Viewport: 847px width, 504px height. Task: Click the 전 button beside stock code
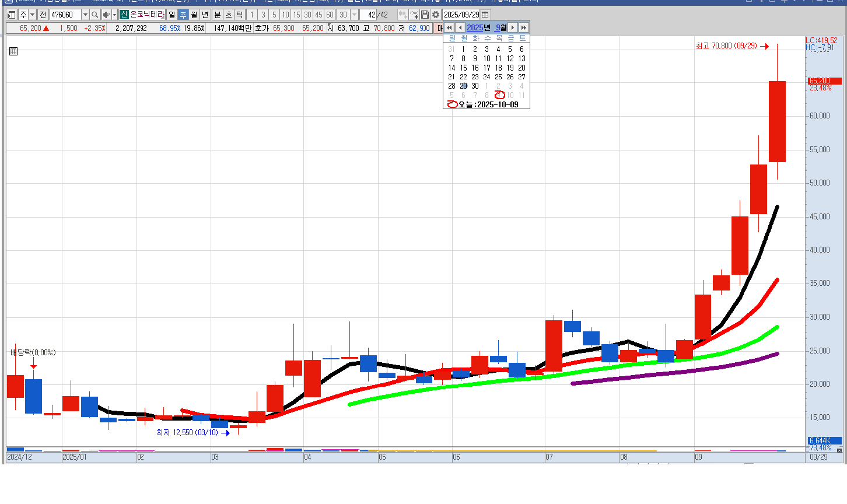[43, 15]
